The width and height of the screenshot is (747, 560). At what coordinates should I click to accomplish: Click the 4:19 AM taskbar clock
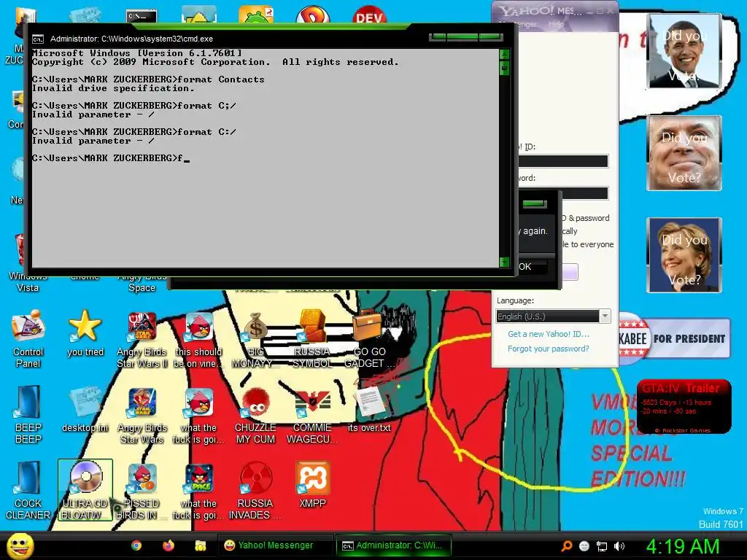point(682,546)
